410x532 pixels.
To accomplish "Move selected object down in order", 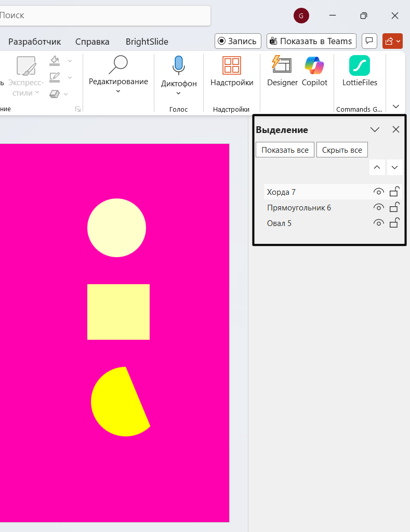I will (394, 167).
